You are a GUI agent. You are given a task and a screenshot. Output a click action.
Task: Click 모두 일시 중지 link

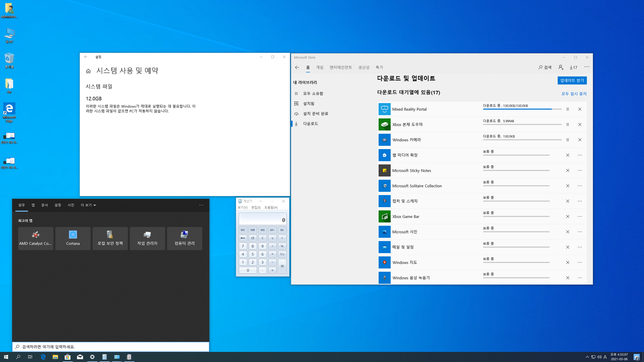click(574, 94)
